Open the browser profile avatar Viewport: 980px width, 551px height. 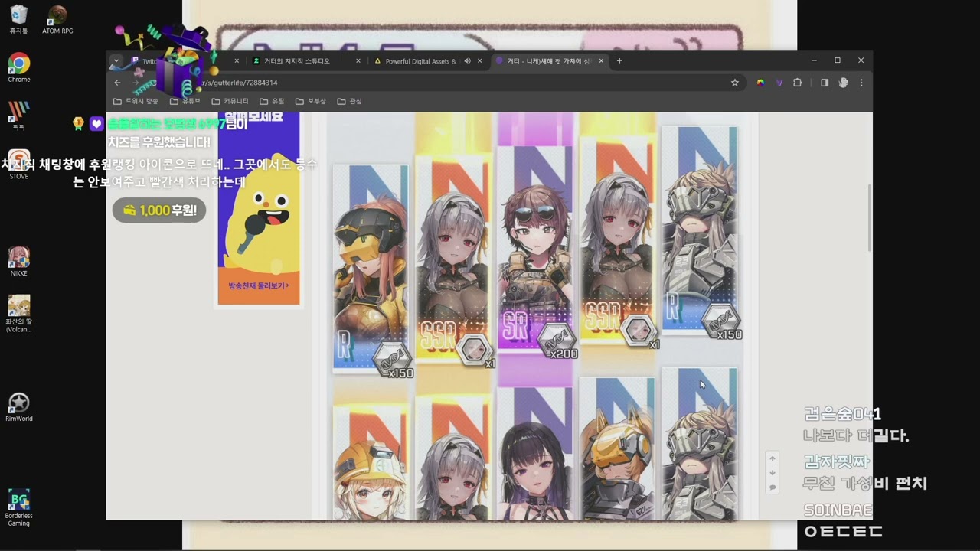[843, 83]
